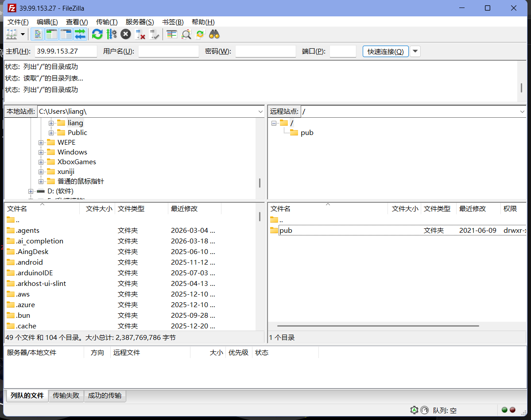
Task: Click the 主机 host input field
Action: coord(66,51)
